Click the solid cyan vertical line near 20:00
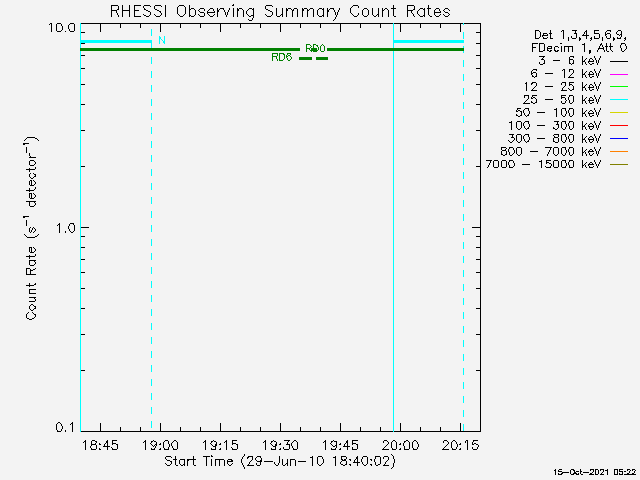640x480 pixels. (393, 227)
